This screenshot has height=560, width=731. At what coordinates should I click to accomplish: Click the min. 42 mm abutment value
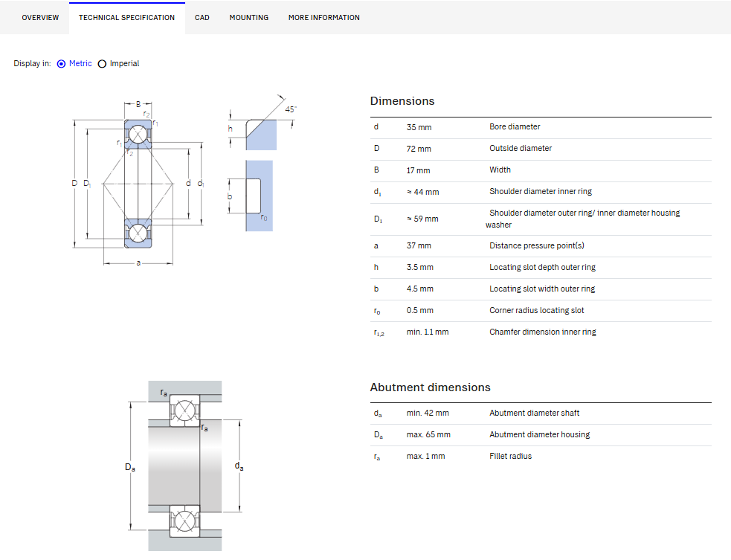tap(428, 413)
